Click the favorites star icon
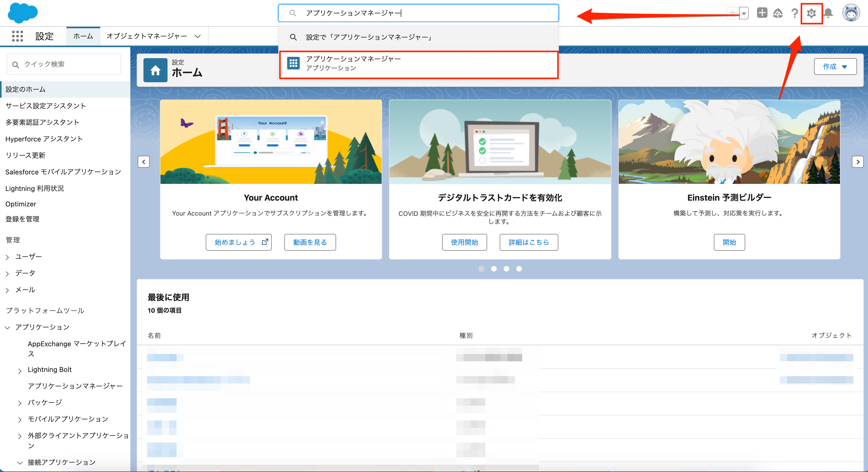The image size is (868, 472). tap(733, 13)
